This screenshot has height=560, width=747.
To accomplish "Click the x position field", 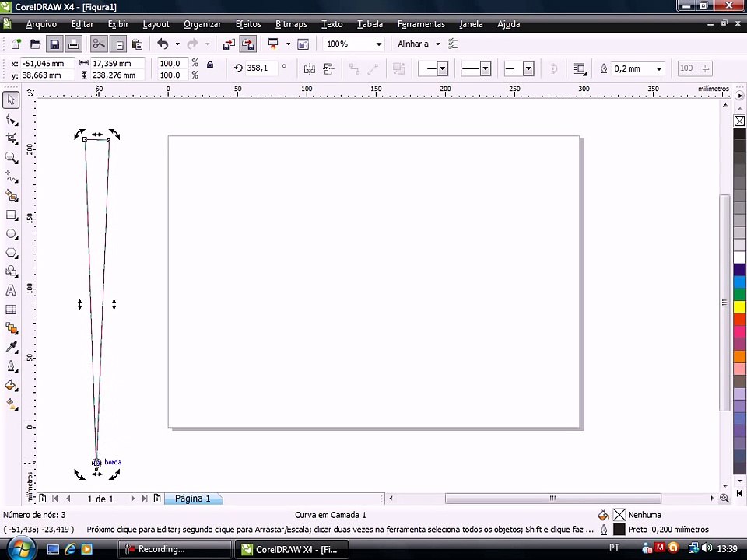I will tap(47, 63).
